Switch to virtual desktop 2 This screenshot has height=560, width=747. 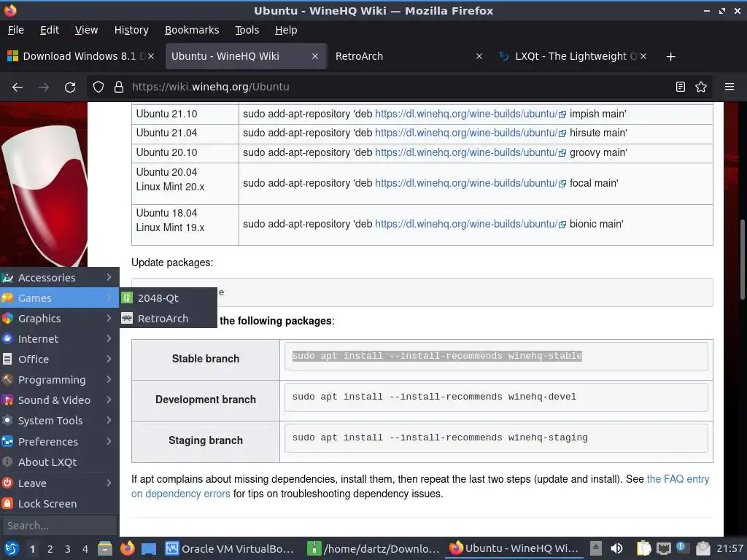[x=50, y=549]
